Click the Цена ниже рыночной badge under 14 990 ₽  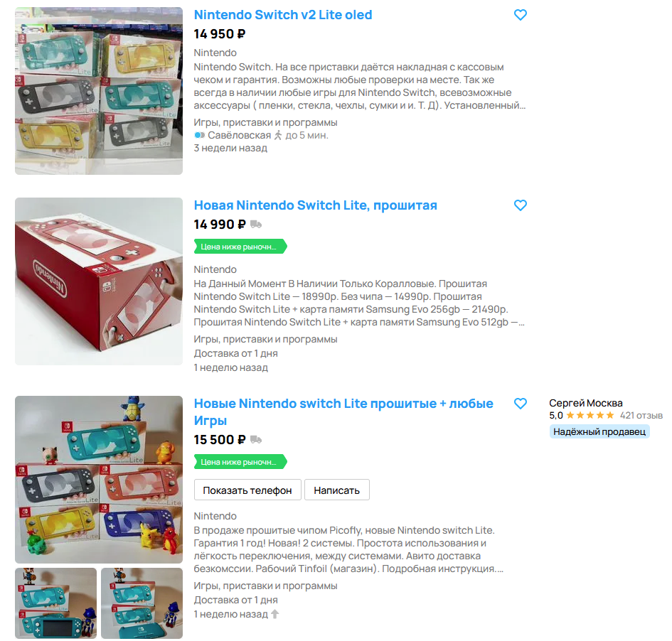point(240,247)
